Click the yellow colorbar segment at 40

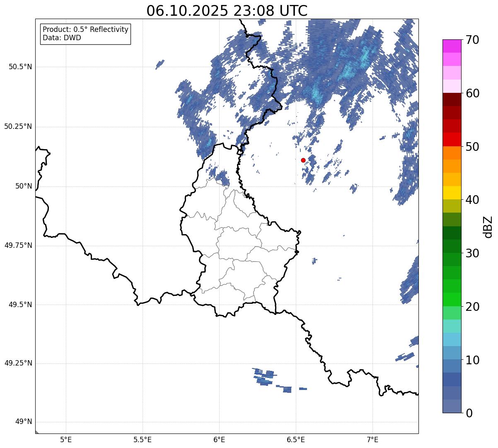(452, 193)
